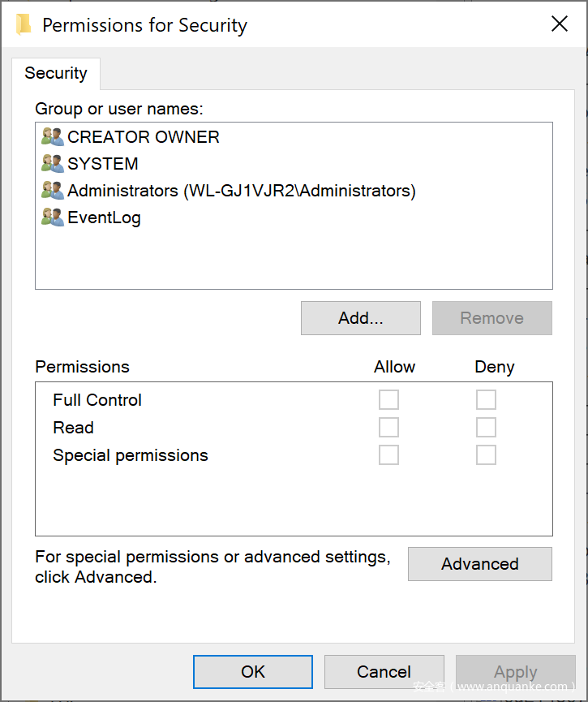Select the SYSTEM entry
Image resolution: width=588 pixels, height=702 pixels.
pos(103,164)
